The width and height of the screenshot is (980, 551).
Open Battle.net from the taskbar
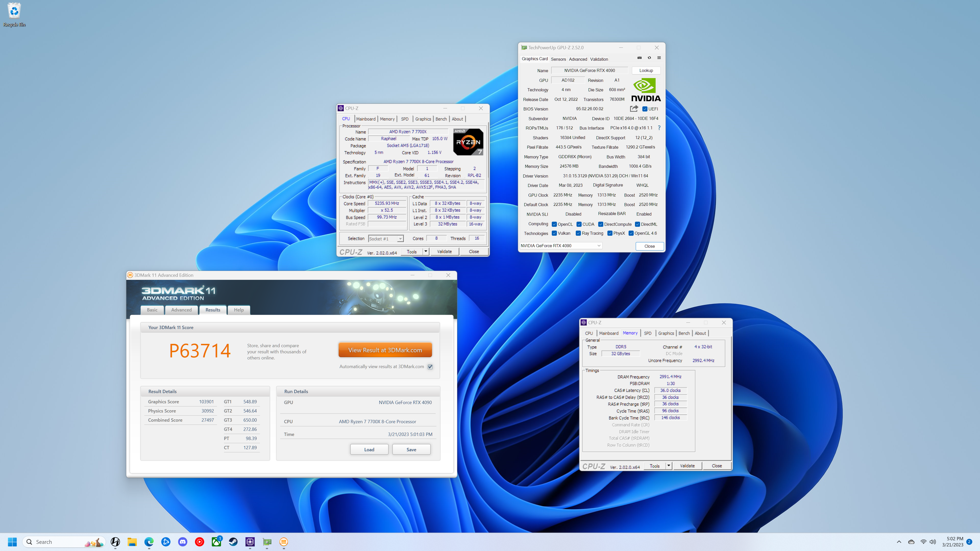click(x=166, y=542)
